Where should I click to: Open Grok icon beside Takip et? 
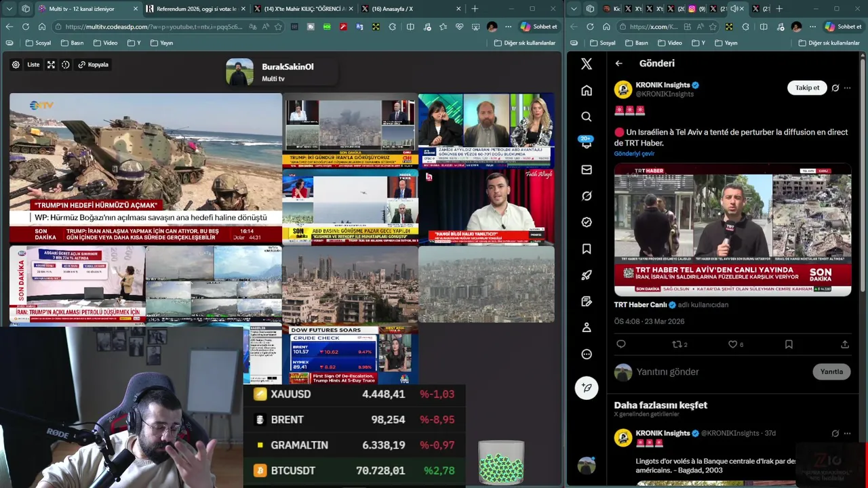(x=835, y=87)
